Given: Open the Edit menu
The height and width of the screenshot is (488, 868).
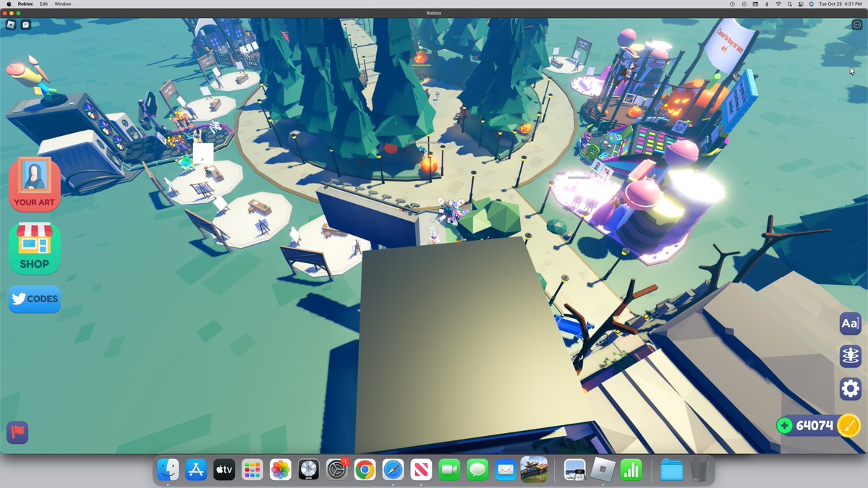Looking at the screenshot, I should (44, 4).
